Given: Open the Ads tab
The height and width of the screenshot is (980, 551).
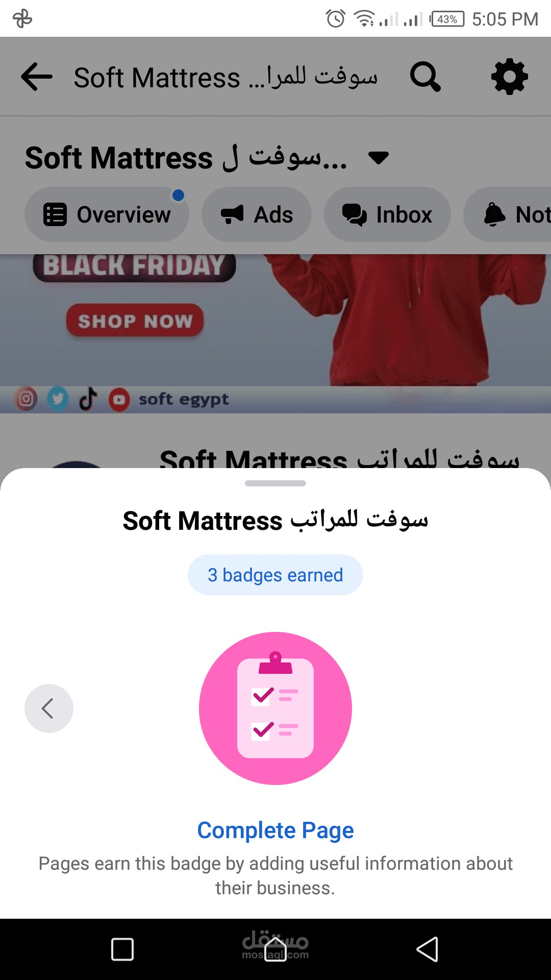Looking at the screenshot, I should [257, 214].
